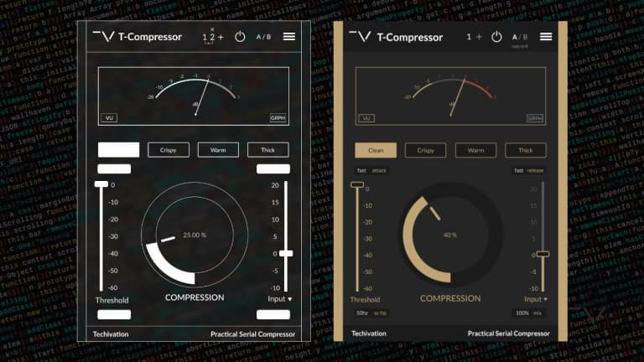644x362 pixels.
Task: Click the Compression knob showing 25.00 %
Action: (195, 235)
